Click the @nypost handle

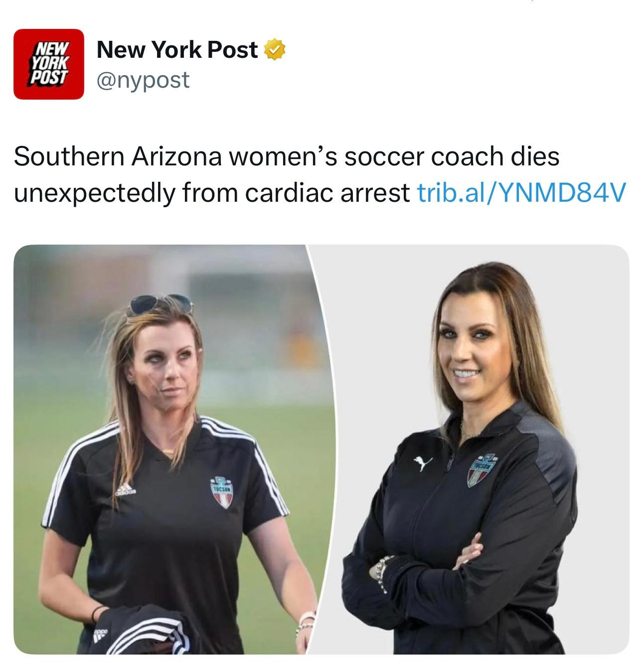(144, 79)
